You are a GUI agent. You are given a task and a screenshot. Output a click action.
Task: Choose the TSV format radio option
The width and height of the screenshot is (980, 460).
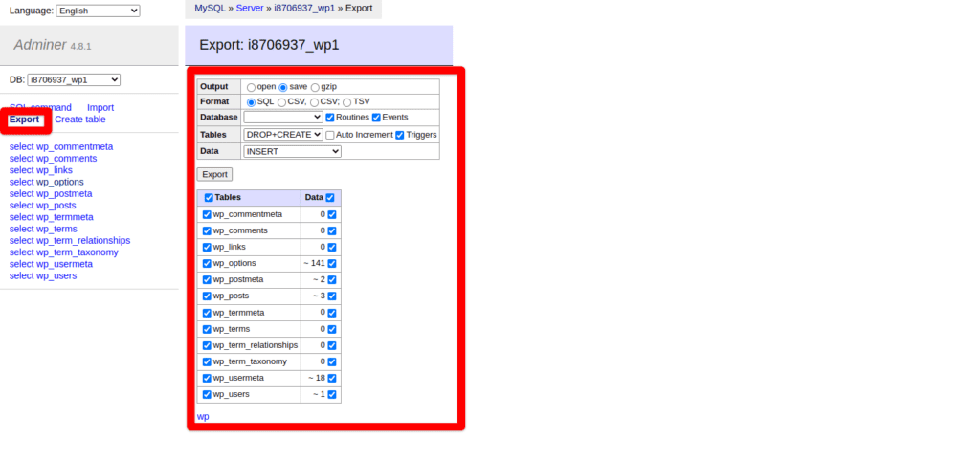pyautogui.click(x=347, y=101)
